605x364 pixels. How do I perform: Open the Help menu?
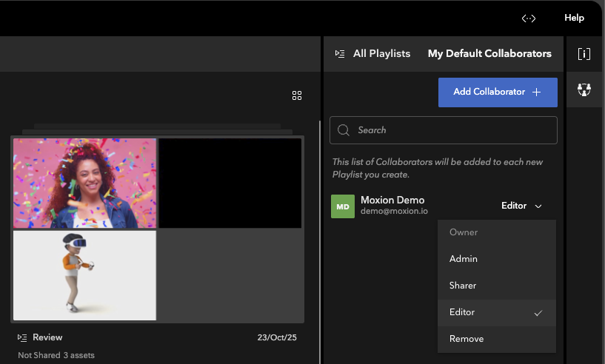tap(574, 18)
